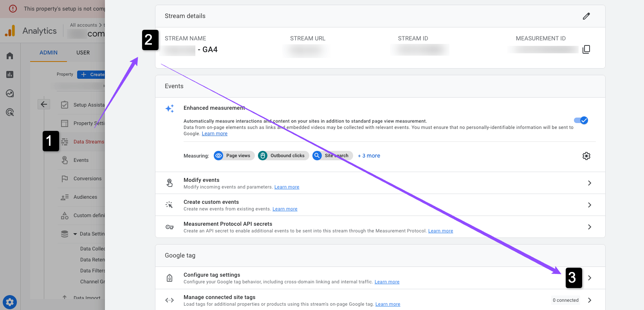
Task: Click the 0 connected label
Action: click(x=565, y=300)
